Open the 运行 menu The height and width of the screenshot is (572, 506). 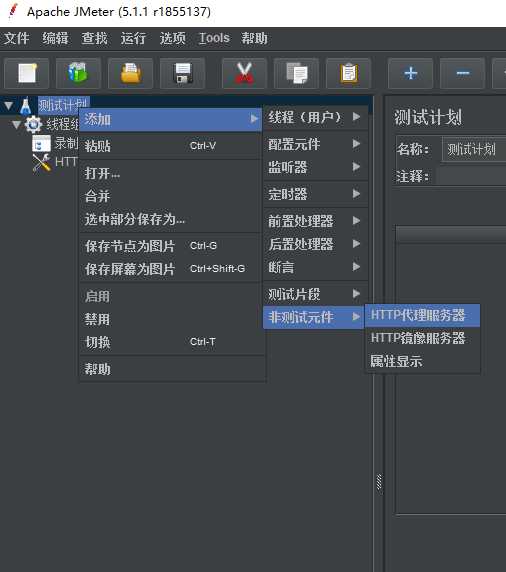(x=133, y=38)
